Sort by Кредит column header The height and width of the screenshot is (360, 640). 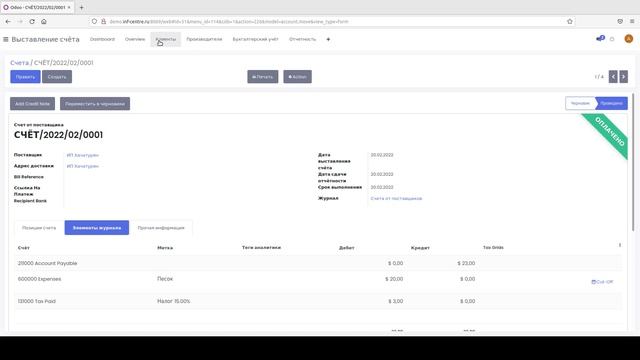point(420,248)
